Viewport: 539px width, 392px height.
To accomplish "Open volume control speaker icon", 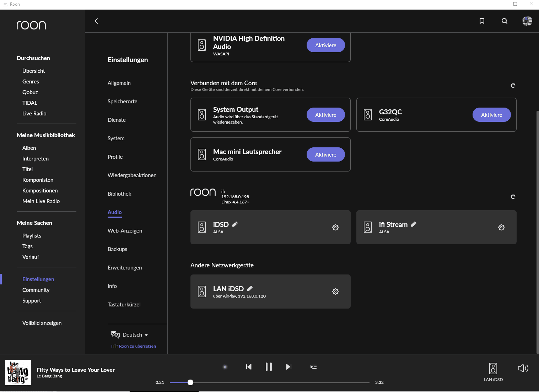I will [523, 368].
